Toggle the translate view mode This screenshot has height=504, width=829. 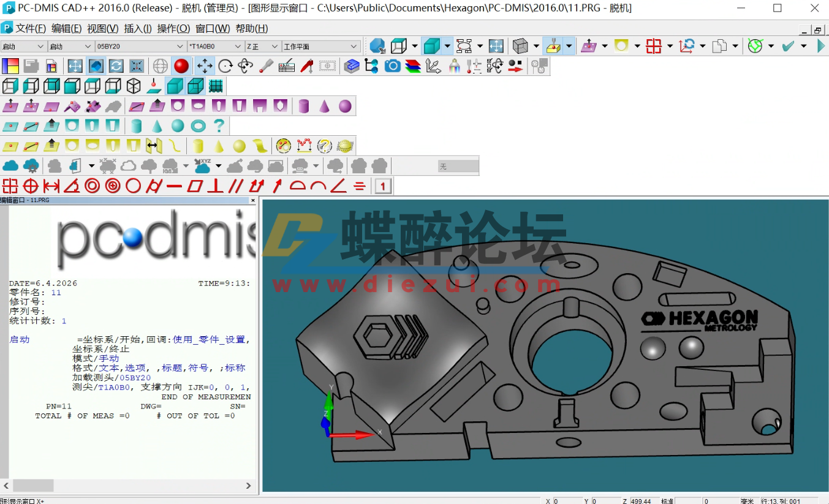click(x=205, y=66)
